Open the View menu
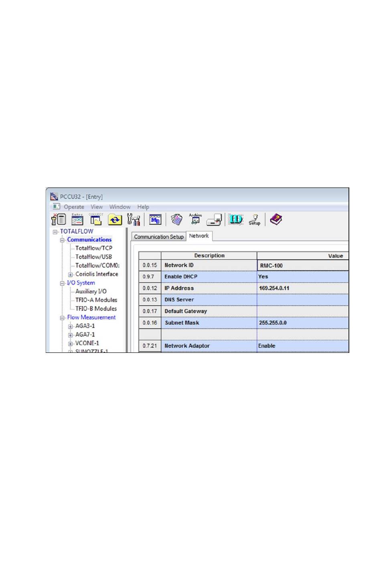Viewport: 381px width, 588px height. tap(97, 207)
